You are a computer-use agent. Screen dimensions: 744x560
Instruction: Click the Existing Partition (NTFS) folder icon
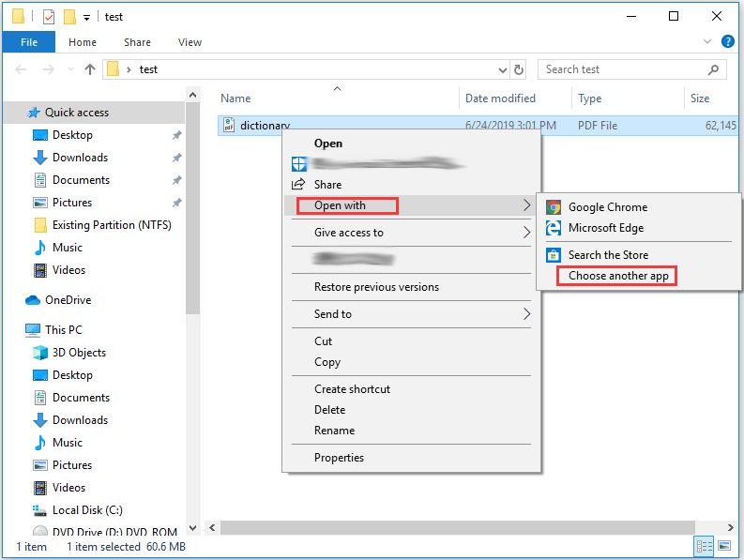(40, 225)
